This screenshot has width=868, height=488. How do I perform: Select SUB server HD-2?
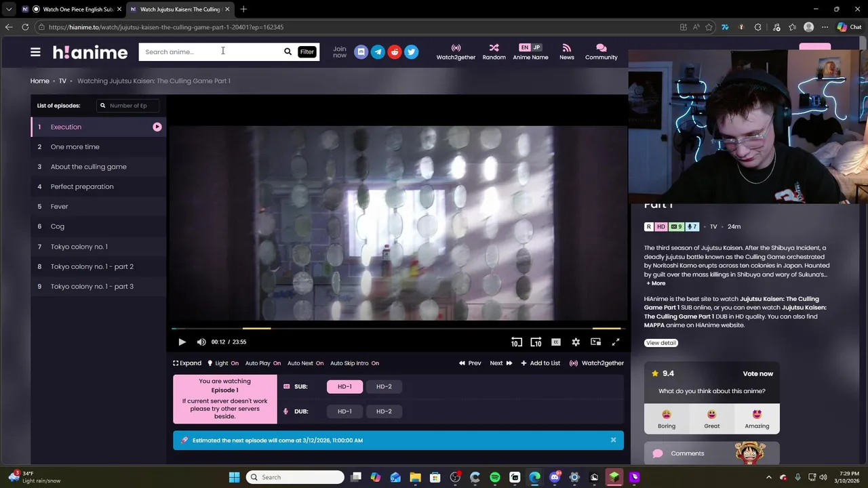tap(384, 386)
